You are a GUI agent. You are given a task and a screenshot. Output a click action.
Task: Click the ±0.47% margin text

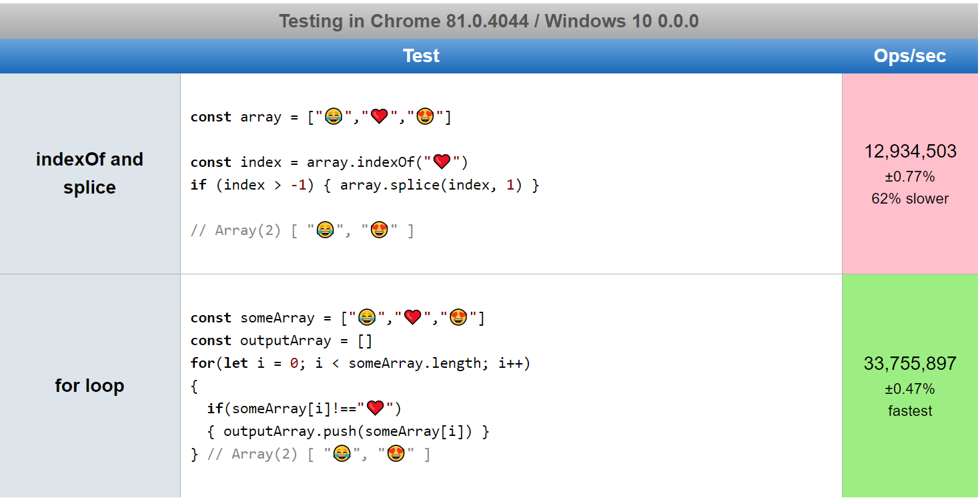pos(909,389)
